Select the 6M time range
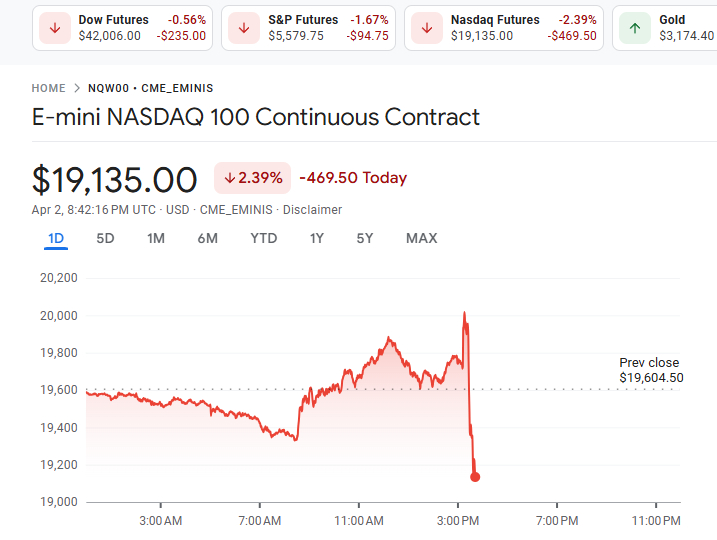 [x=207, y=238]
